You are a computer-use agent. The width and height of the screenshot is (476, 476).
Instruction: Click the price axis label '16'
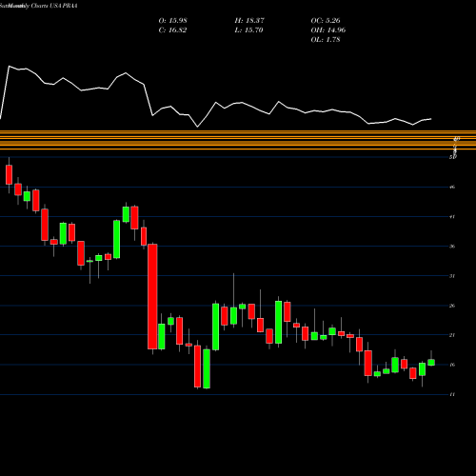(x=452, y=365)
